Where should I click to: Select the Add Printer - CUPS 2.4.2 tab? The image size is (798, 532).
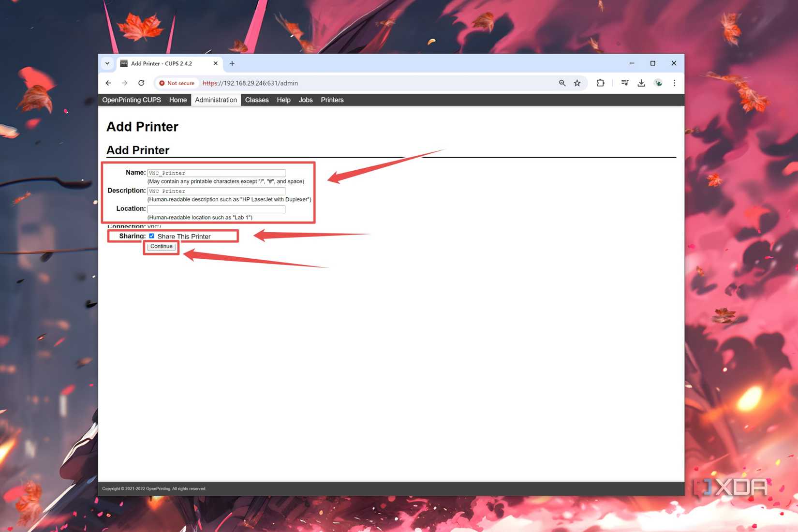169,63
